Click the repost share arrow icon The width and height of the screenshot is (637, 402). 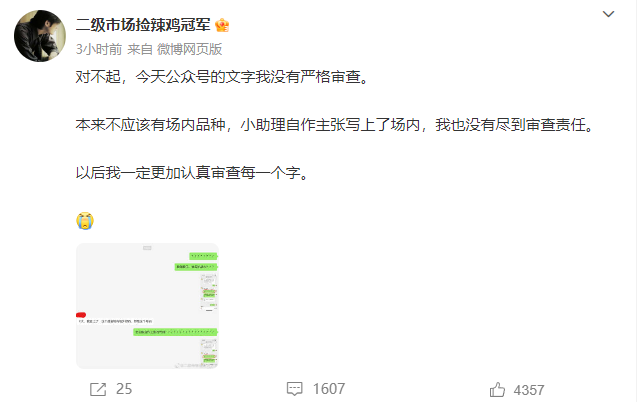pos(98,389)
